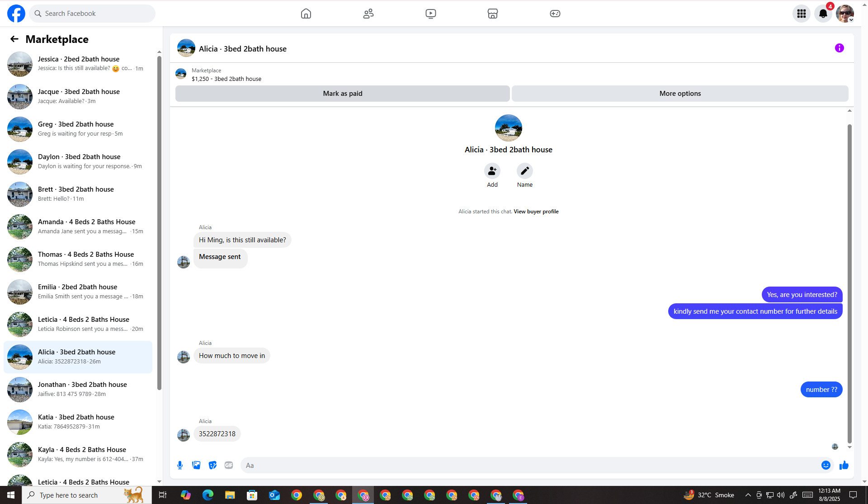868x504 pixels.
Task: Show hidden icons in the system tray
Action: click(748, 495)
